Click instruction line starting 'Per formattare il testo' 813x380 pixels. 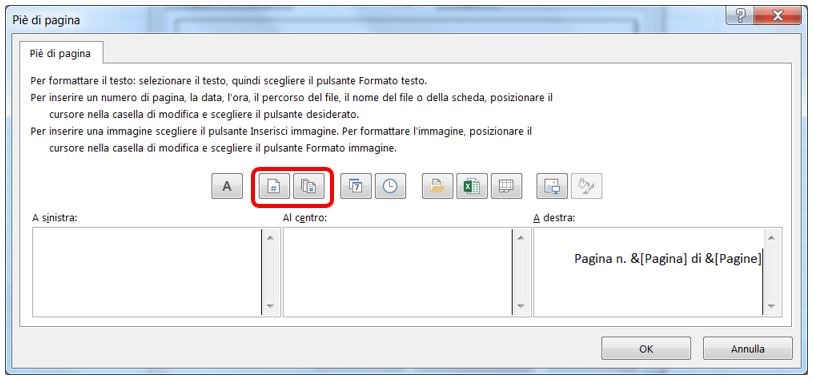click(x=229, y=81)
